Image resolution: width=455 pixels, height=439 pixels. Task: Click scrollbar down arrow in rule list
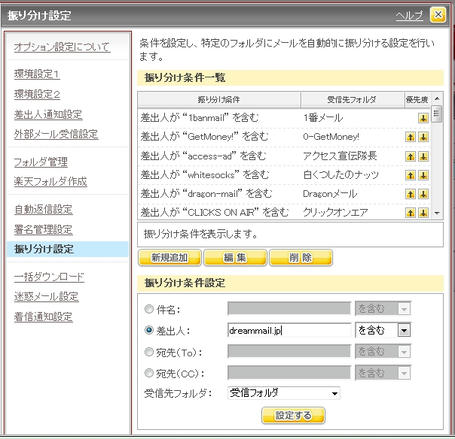click(437, 213)
